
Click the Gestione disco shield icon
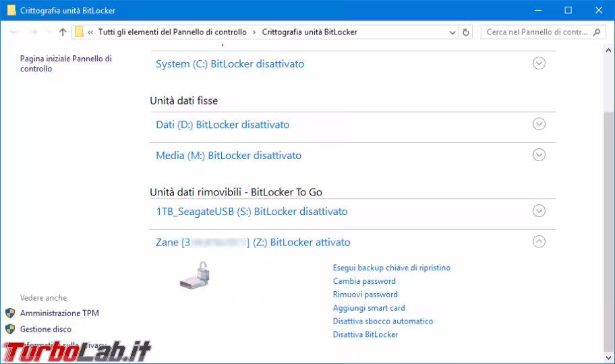tap(10, 329)
